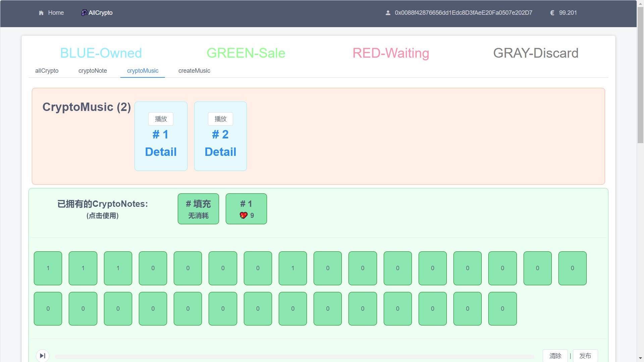Click the 播放 button on music #1
Screen dimensions: 644x362
pos(161,119)
